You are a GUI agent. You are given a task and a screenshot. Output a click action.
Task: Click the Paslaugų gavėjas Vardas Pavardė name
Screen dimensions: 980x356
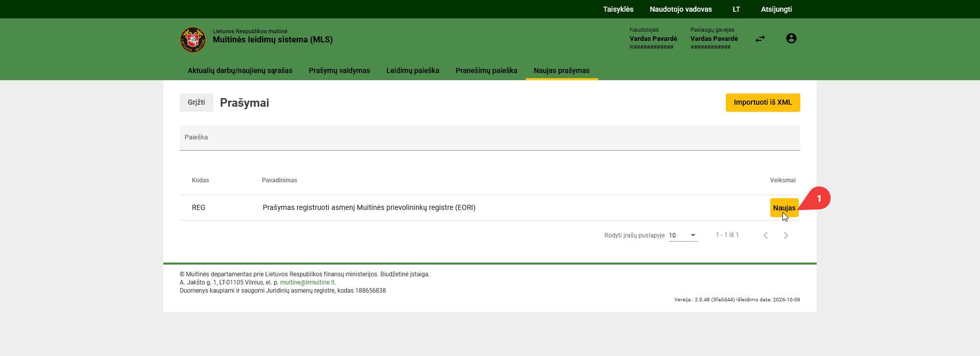(714, 39)
